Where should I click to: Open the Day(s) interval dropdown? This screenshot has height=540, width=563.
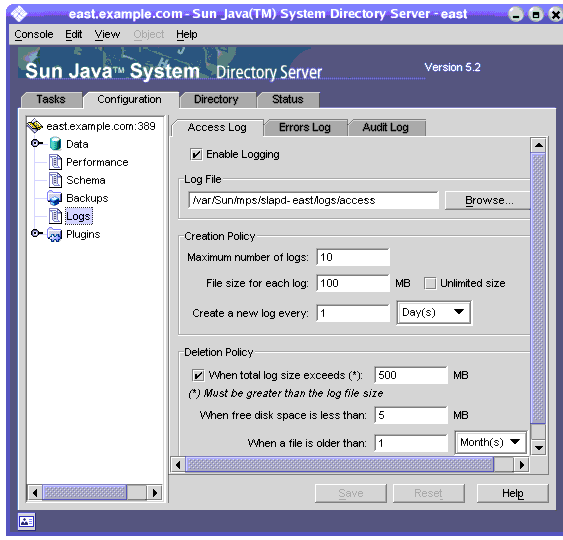tap(434, 312)
